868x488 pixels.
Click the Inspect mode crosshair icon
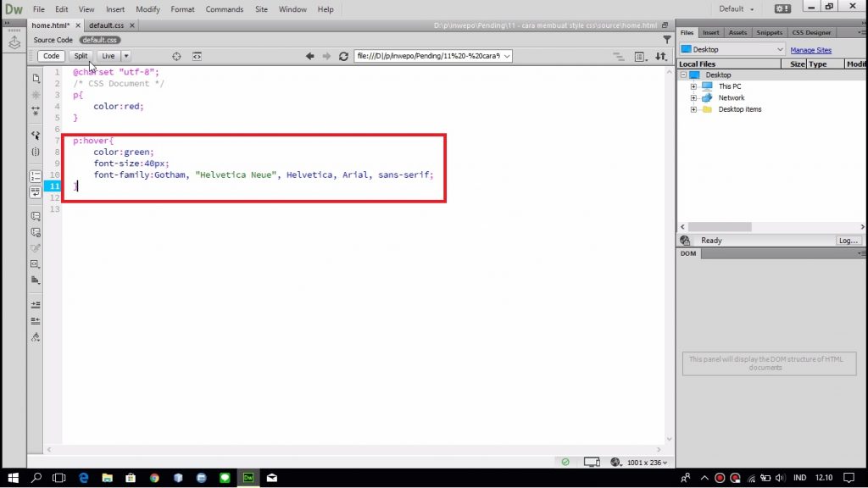[176, 56]
